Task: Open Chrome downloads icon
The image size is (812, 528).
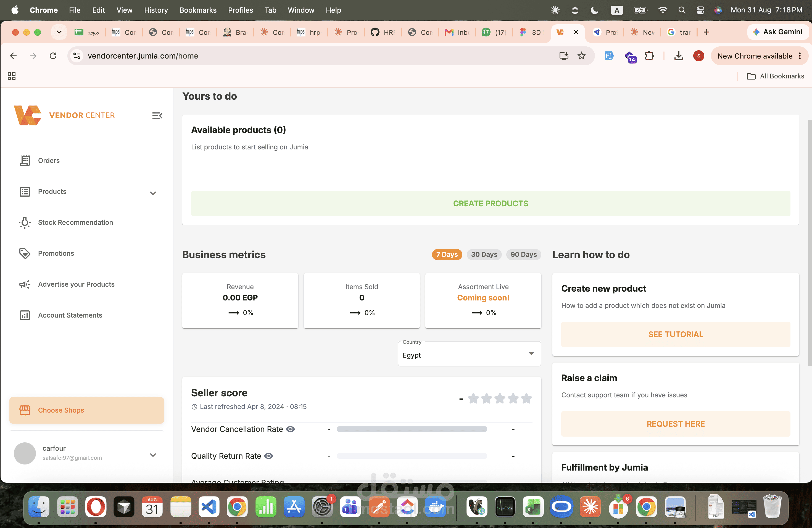Action: (x=679, y=56)
